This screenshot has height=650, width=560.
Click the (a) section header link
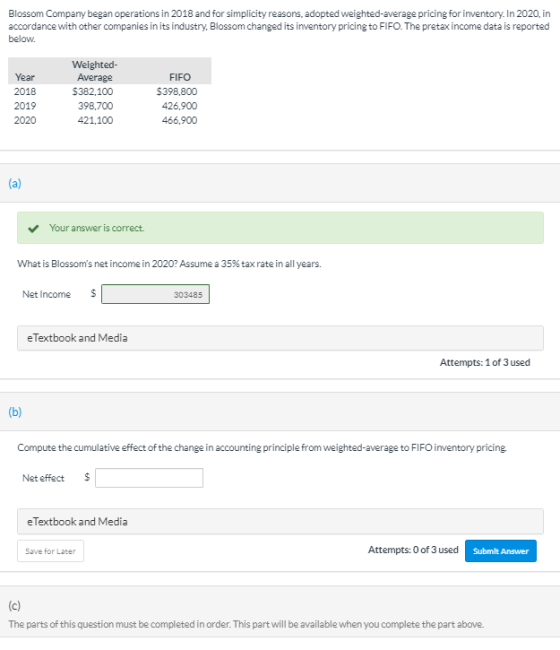(x=15, y=183)
